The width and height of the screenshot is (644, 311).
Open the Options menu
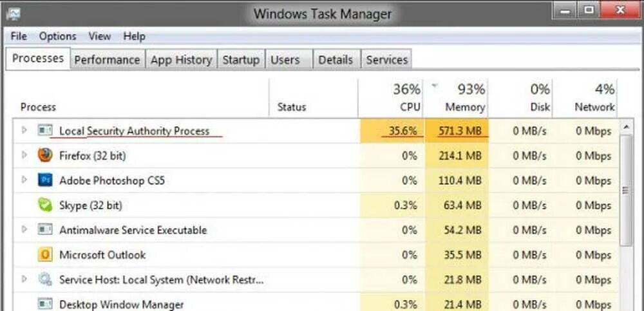click(x=57, y=36)
